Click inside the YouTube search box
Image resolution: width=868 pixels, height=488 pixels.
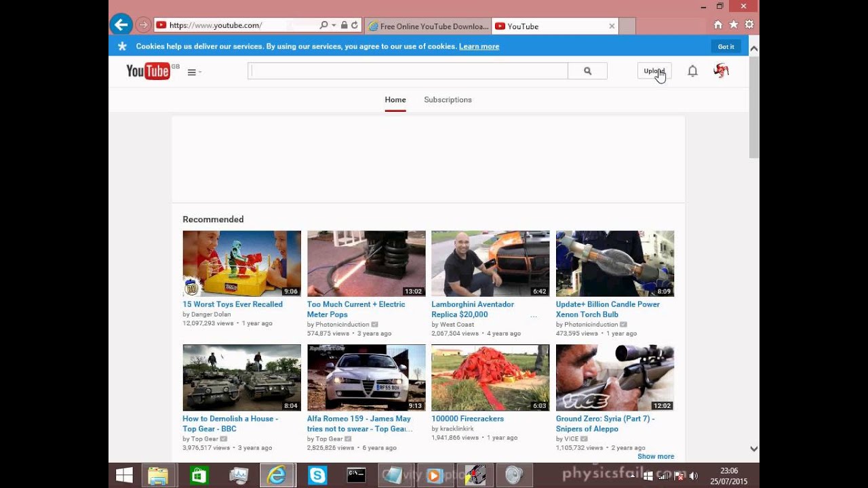tap(408, 71)
